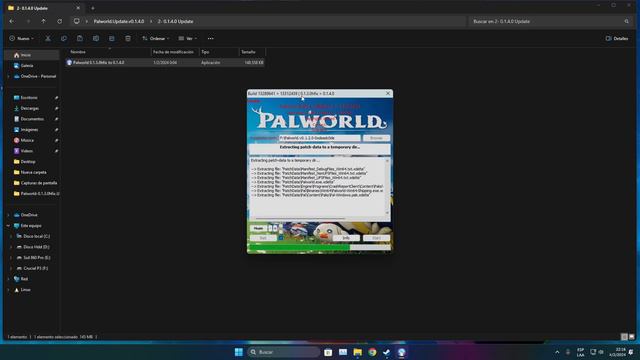Open File Explorer from the taskbar

358,352
